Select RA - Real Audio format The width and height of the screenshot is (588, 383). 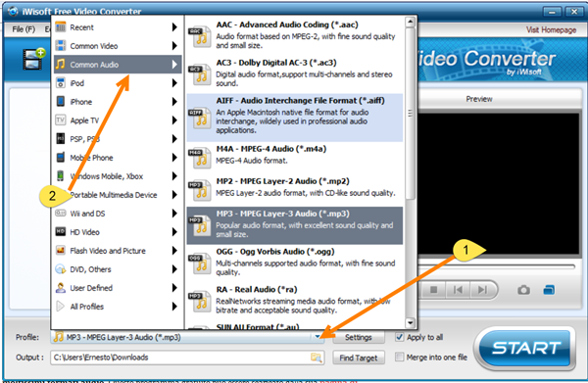pos(295,300)
